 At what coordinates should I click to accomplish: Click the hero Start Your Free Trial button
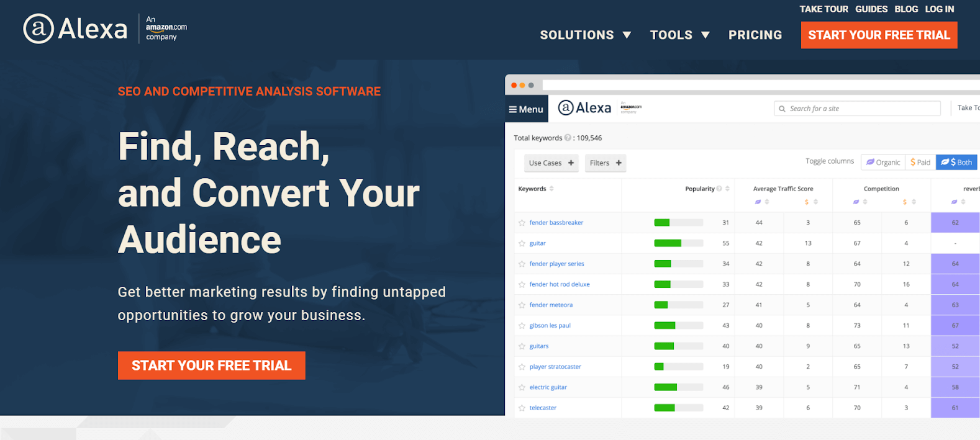point(212,366)
